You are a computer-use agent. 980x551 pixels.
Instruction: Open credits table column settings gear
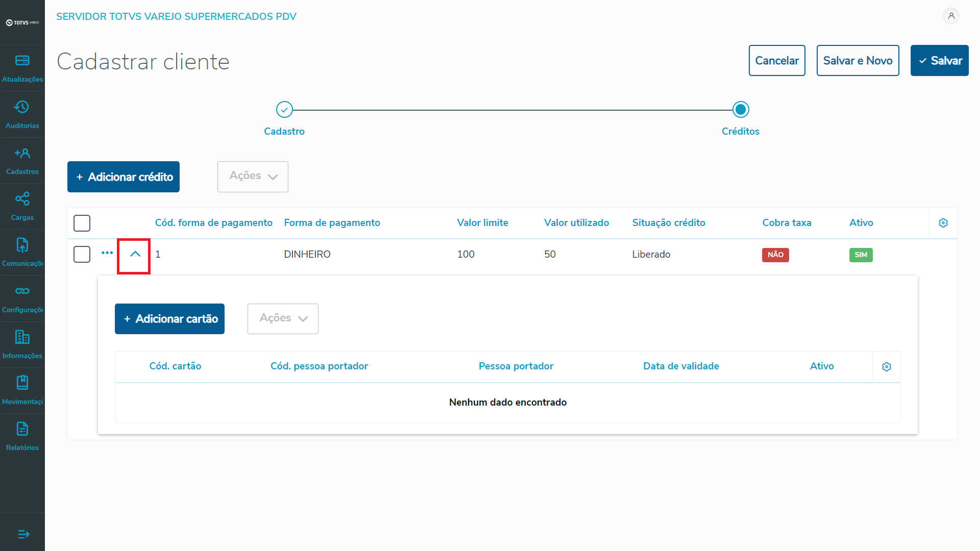click(x=943, y=223)
